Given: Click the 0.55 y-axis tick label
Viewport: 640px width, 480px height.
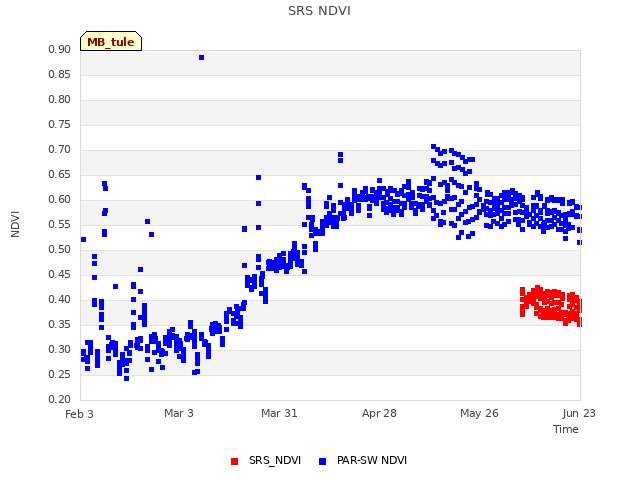Looking at the screenshot, I should pyautogui.click(x=60, y=224).
